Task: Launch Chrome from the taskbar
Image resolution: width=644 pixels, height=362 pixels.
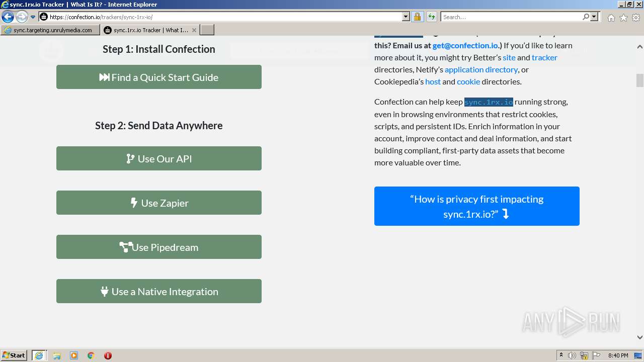Action: click(91, 355)
